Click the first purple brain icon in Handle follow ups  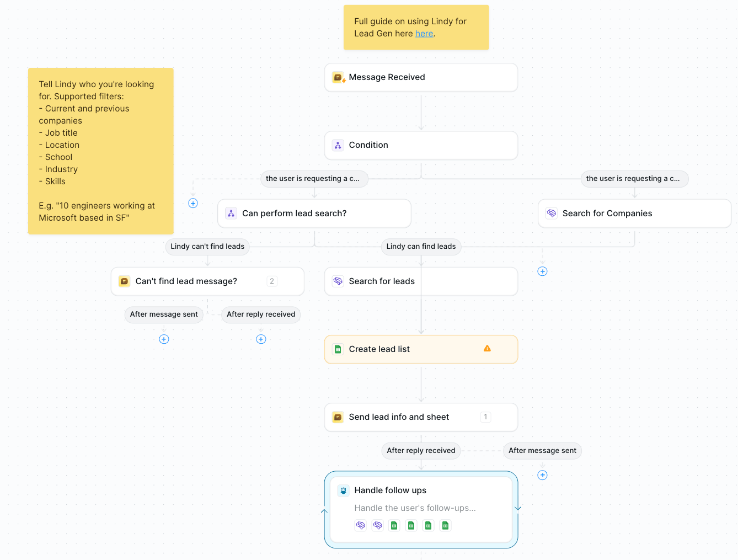361,525
